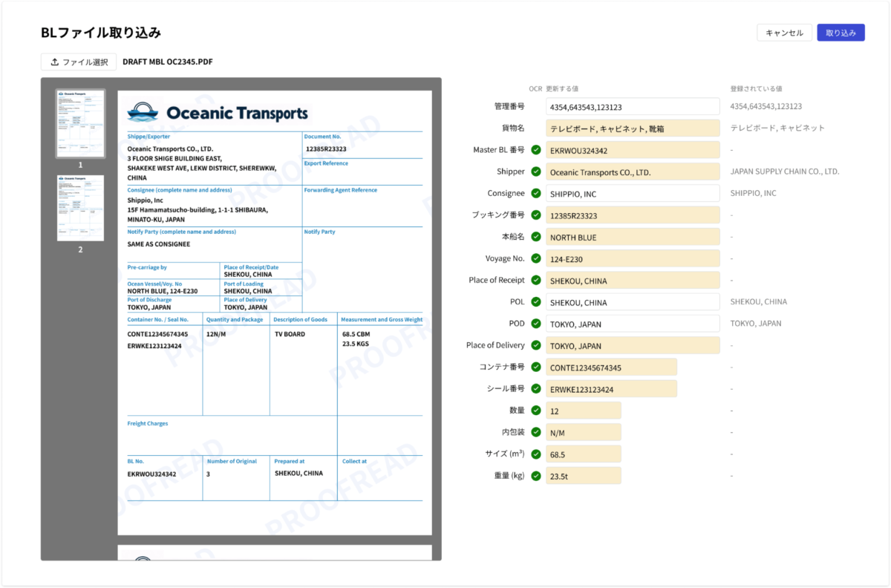Click TV BOARD in Description of Goods

click(x=290, y=334)
